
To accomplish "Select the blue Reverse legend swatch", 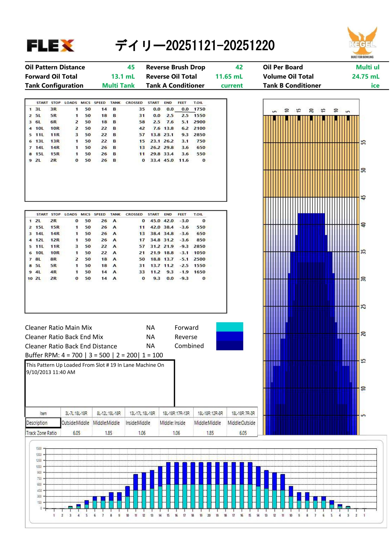I will [229, 336].
